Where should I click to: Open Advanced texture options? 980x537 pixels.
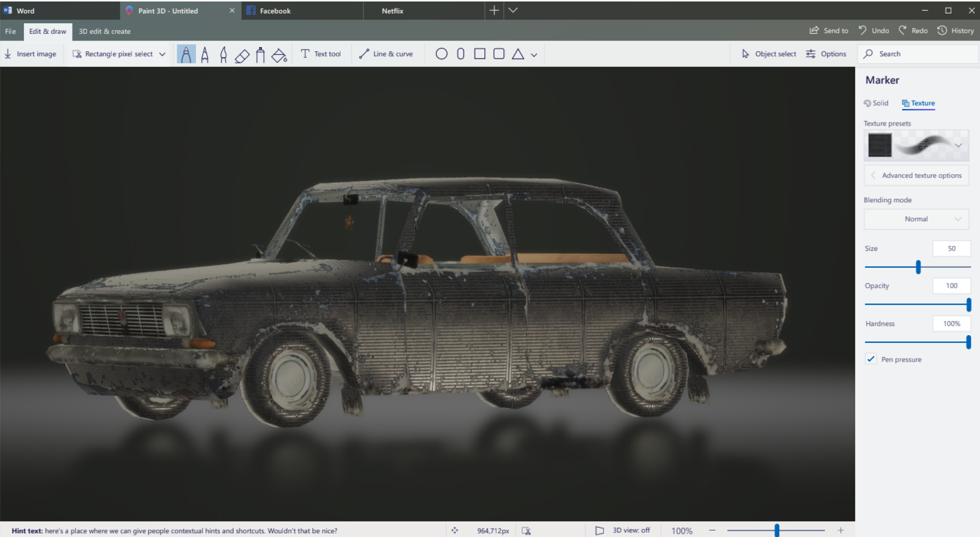(916, 175)
